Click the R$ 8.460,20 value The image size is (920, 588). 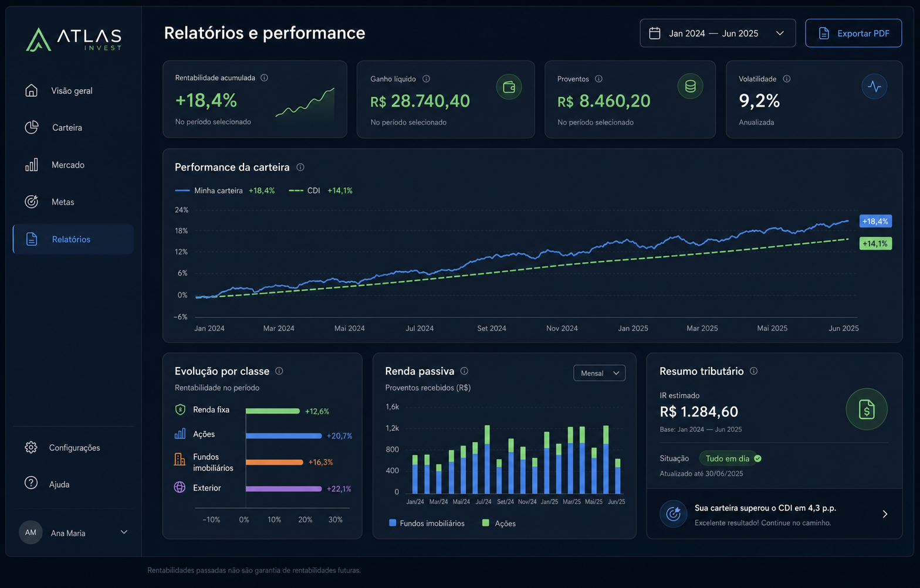pos(604,101)
